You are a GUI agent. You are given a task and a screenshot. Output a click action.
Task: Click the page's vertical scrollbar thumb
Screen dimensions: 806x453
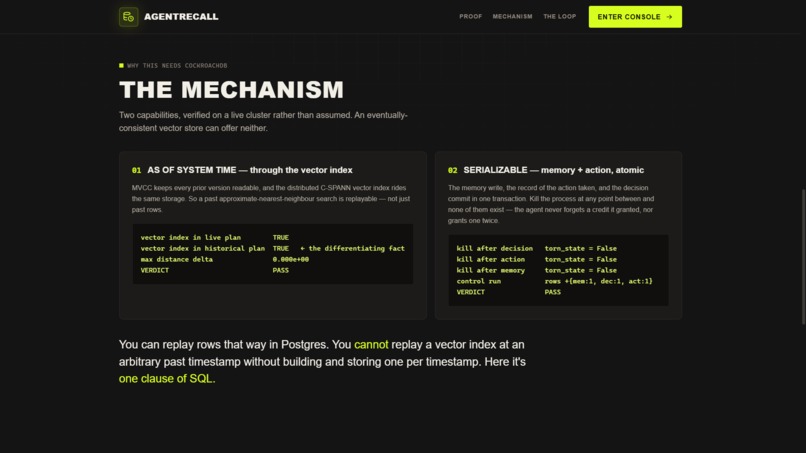[x=803, y=257]
